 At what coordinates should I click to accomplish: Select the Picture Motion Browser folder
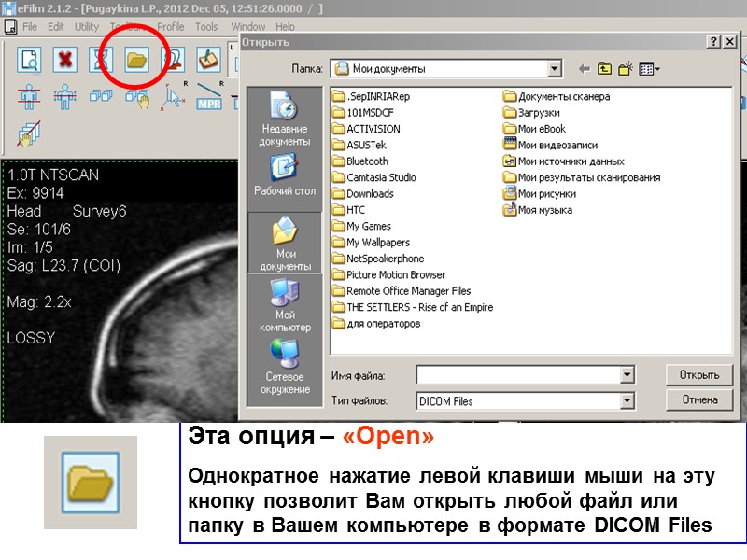[389, 274]
